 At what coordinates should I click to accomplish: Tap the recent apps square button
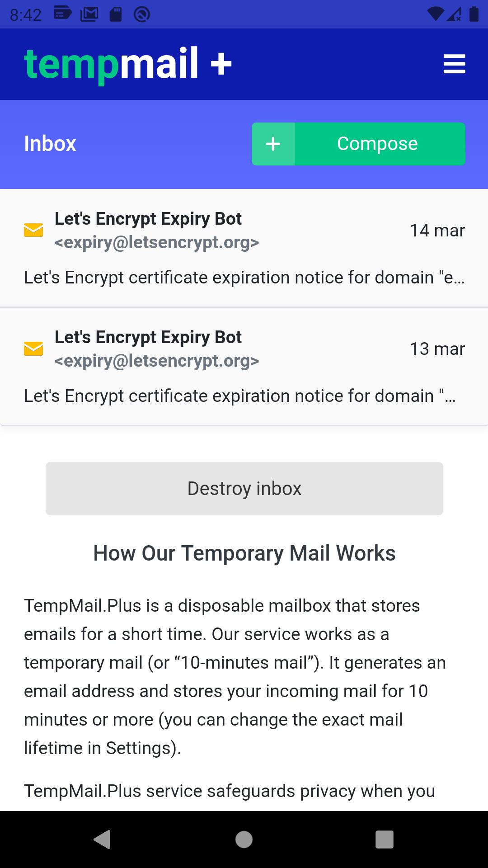coord(385,840)
